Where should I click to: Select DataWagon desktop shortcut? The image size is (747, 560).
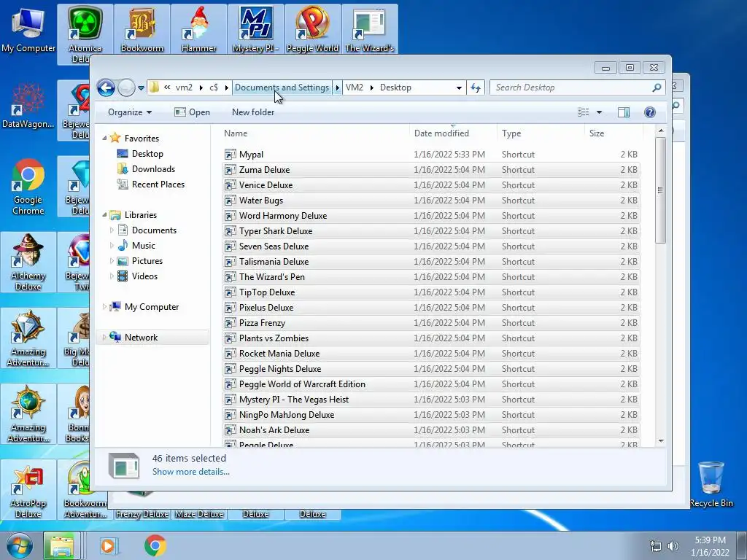pyautogui.click(x=28, y=106)
